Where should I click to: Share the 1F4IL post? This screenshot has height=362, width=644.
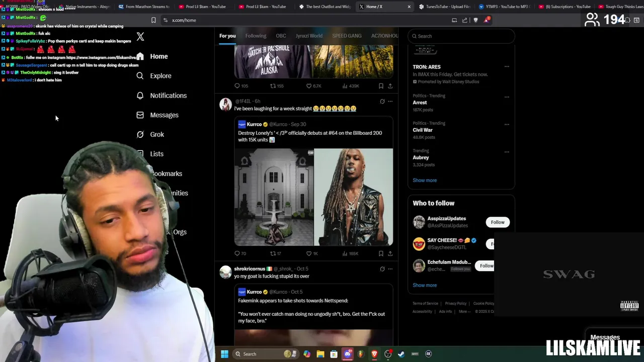390,253
